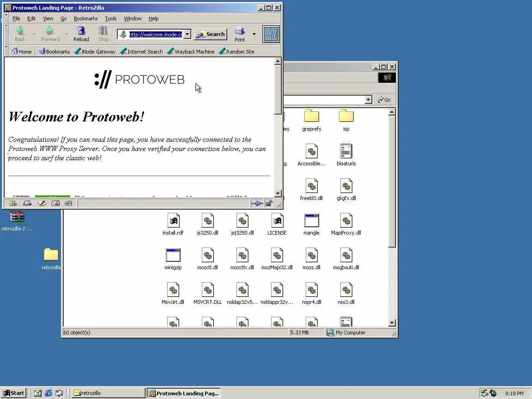Open the Back history dropdown arrow
Image resolution: width=532 pixels, height=399 pixels.
click(x=34, y=34)
